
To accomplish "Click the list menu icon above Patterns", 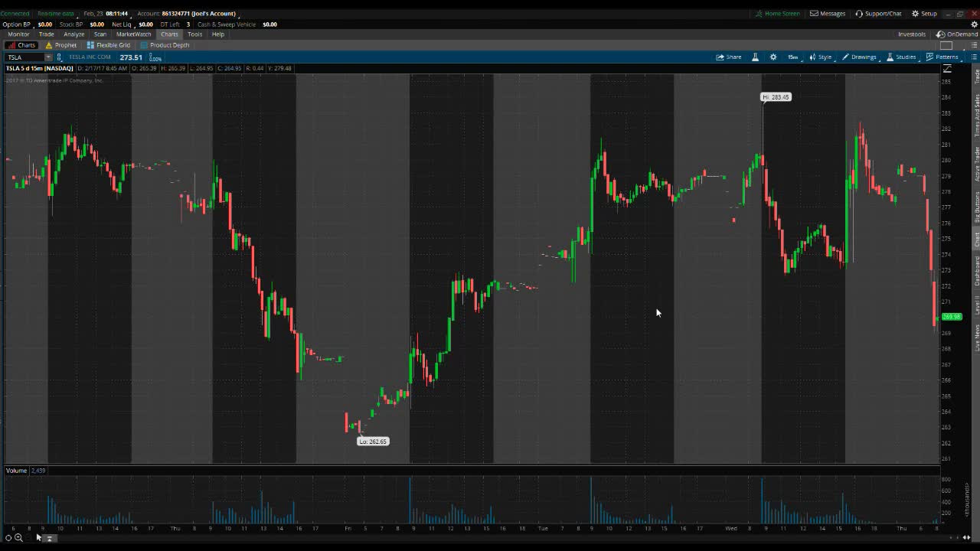I will coord(974,45).
